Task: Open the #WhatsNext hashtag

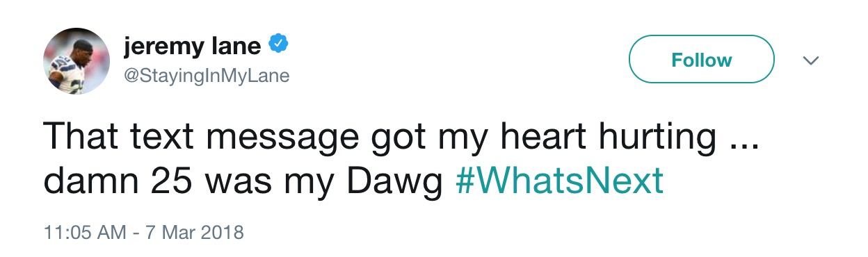Action: pos(559,181)
